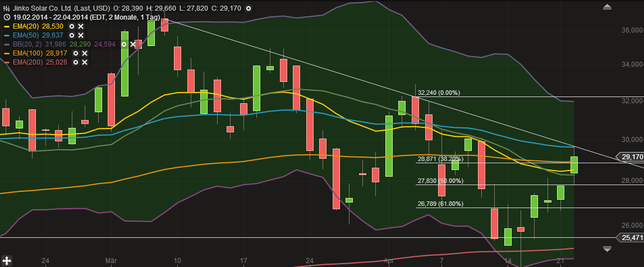This screenshot has height=267, width=644.
Task: Select the EMA(20) legend label
Action: tap(25, 26)
